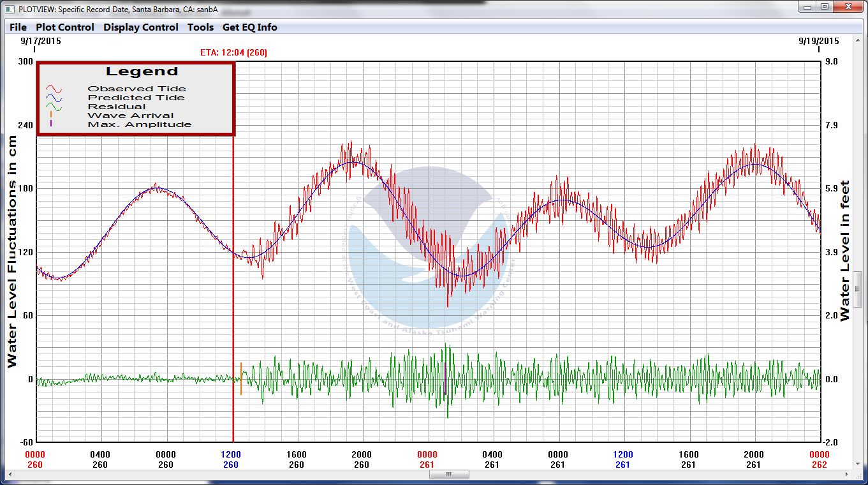Click the Predicted Tide legend line icon

52,98
